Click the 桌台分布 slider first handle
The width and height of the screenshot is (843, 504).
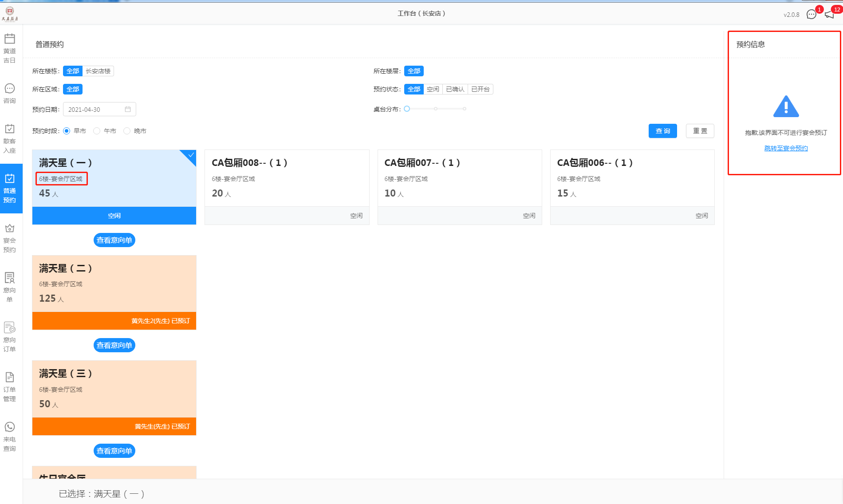coord(407,109)
